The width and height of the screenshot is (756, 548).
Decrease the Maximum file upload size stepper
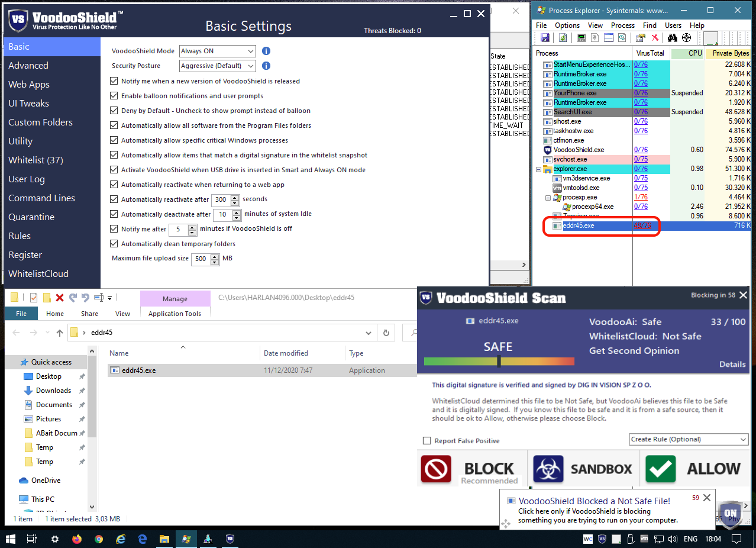click(x=215, y=262)
